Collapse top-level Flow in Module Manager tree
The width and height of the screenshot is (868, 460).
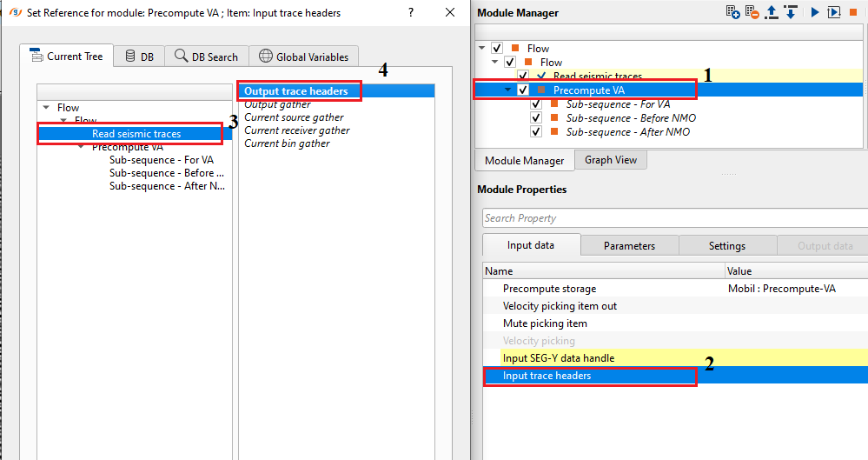(481, 48)
